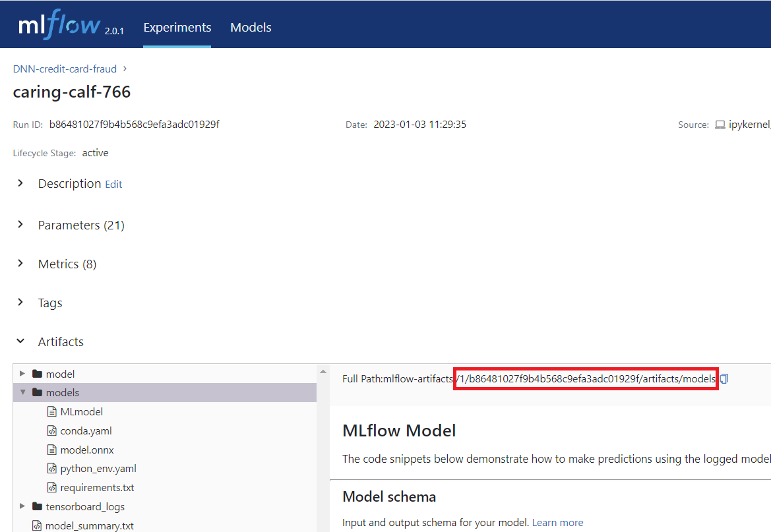The image size is (771, 532).
Task: Click the MLflow Model heading
Action: point(399,430)
